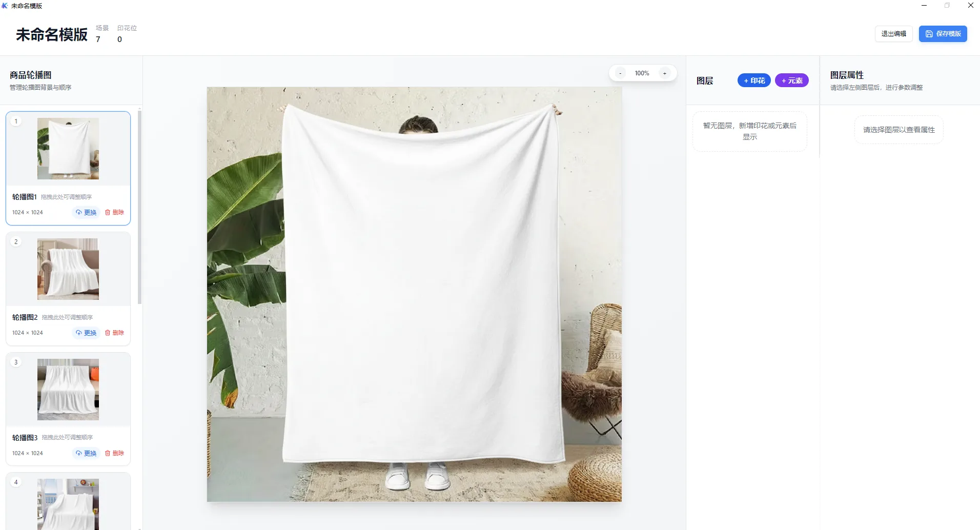Image resolution: width=980 pixels, height=530 pixels.
Task: Select carousel thumbnail 4 at bottom
Action: click(x=68, y=504)
